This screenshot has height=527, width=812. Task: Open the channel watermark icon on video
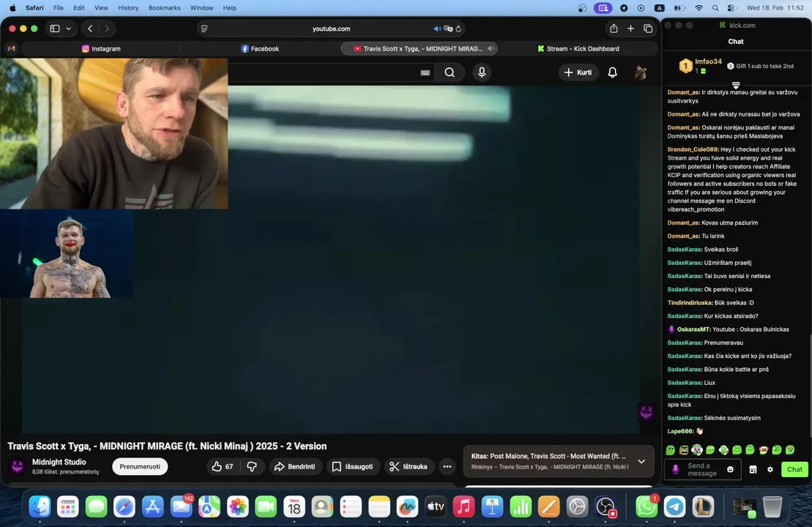(647, 411)
